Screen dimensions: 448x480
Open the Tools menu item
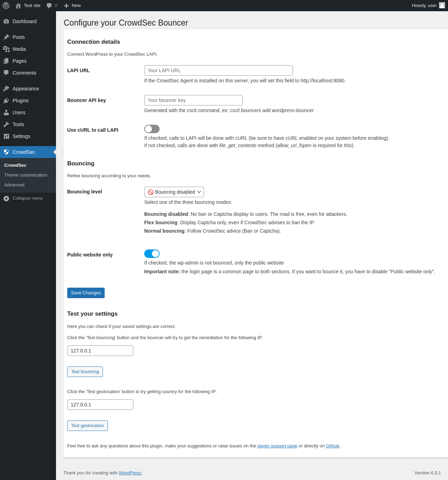(28, 124)
